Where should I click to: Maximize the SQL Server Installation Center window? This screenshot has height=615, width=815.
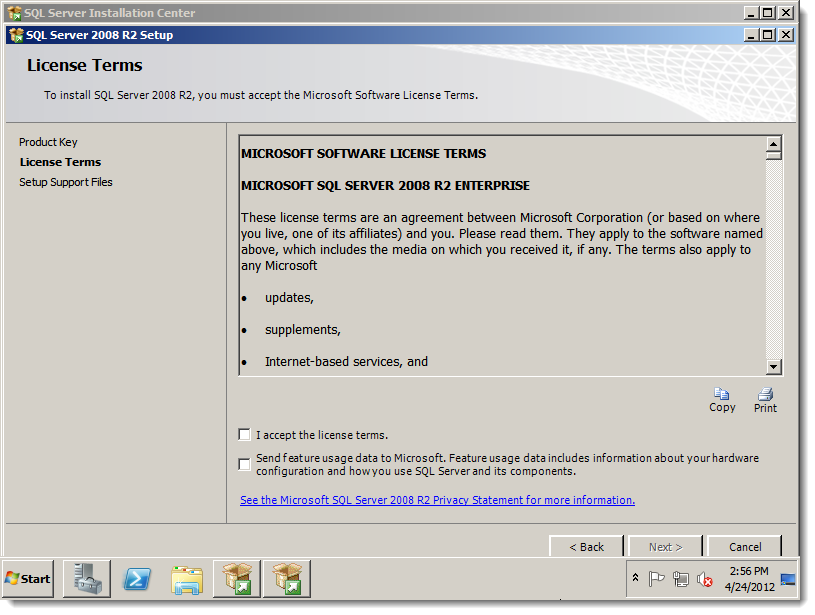pyautogui.click(x=768, y=12)
